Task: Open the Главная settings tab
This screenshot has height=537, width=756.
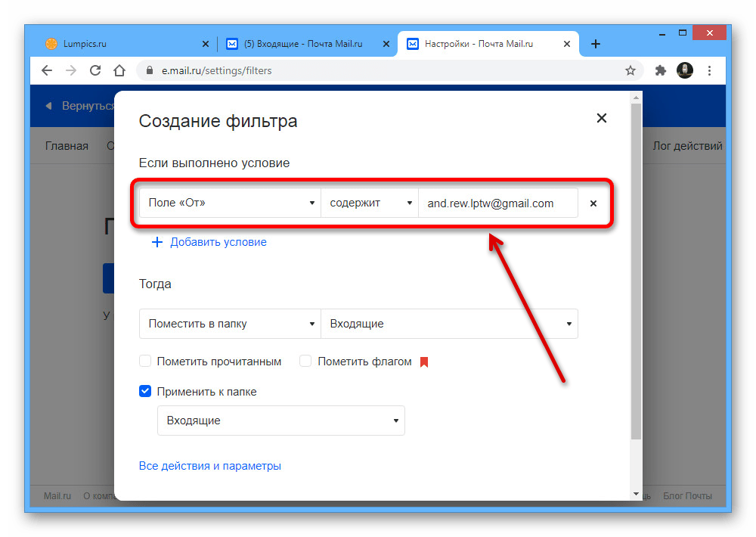Action: (x=67, y=146)
